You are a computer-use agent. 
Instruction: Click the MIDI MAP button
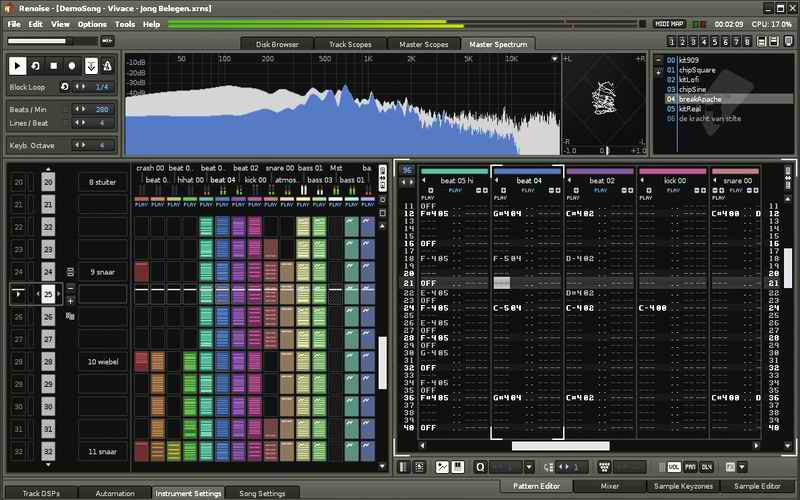point(668,23)
